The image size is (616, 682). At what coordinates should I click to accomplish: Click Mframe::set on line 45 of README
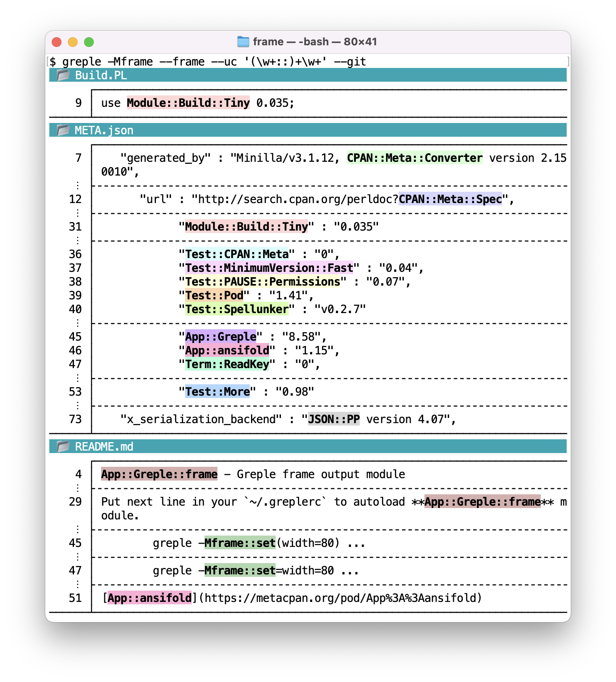tap(240, 543)
